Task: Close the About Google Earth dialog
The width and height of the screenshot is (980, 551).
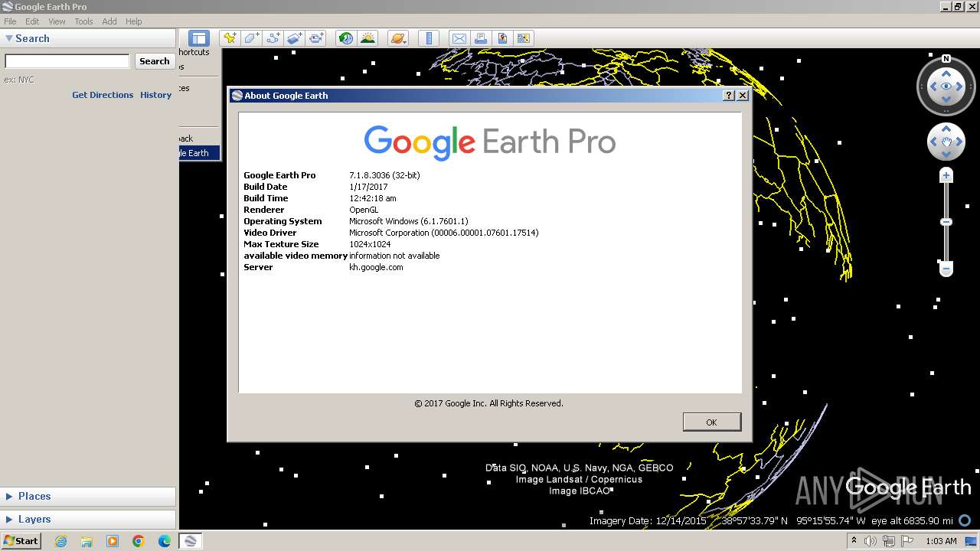Action: click(x=742, y=96)
